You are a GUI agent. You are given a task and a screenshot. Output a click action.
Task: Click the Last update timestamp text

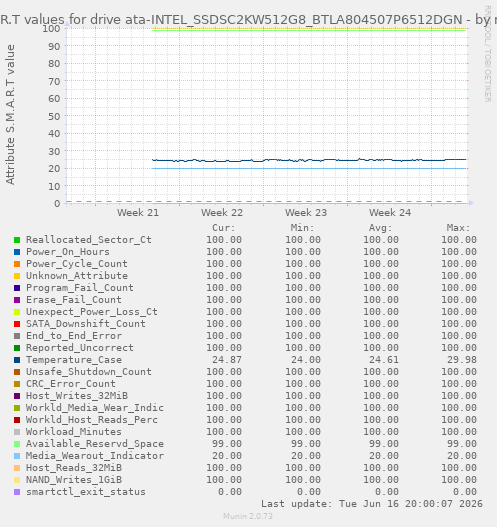click(372, 504)
